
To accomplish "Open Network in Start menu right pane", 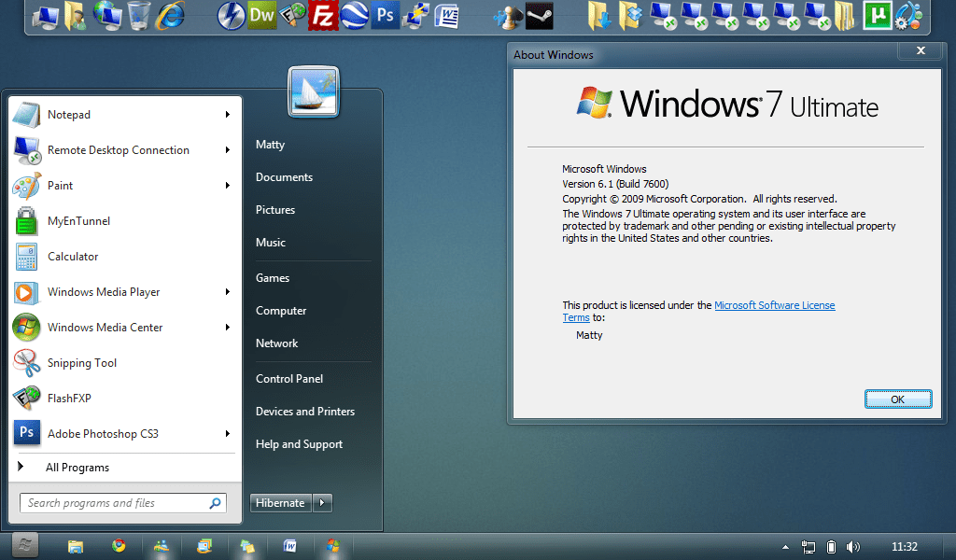I will (x=276, y=343).
